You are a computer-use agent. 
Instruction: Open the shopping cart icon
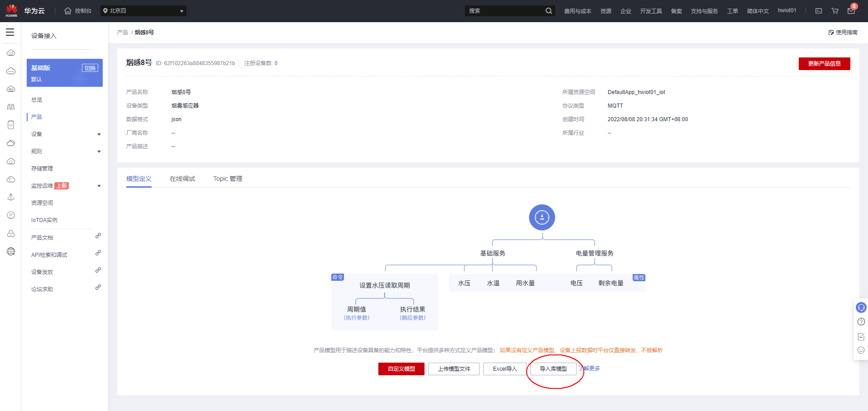pos(835,11)
